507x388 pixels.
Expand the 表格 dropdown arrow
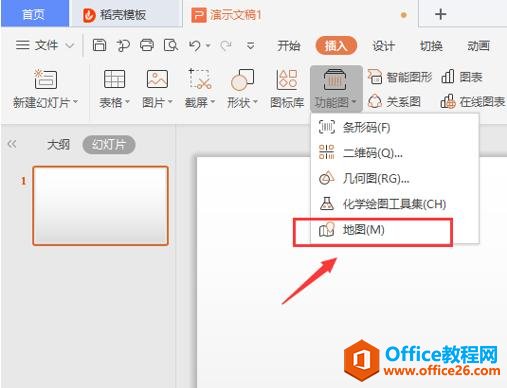click(x=127, y=101)
